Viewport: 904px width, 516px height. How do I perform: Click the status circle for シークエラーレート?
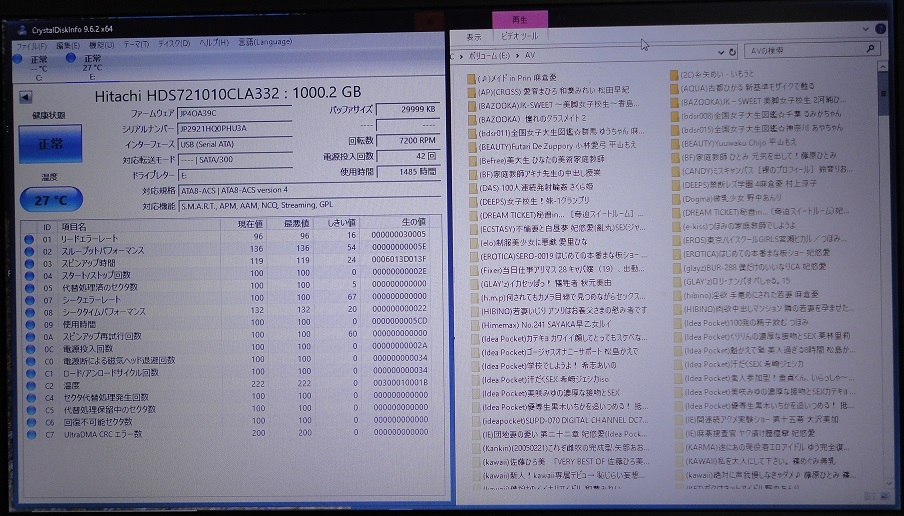tap(29, 300)
